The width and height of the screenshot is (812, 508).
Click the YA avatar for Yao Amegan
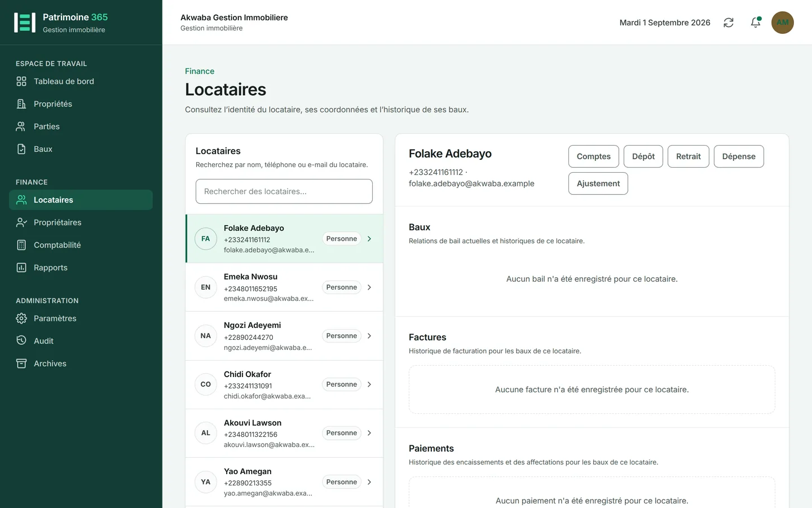[206, 482]
